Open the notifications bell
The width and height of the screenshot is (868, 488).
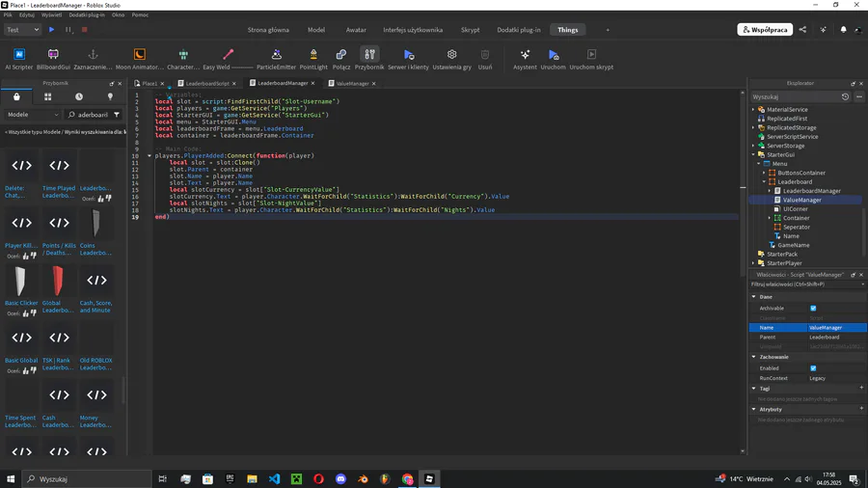point(843,29)
